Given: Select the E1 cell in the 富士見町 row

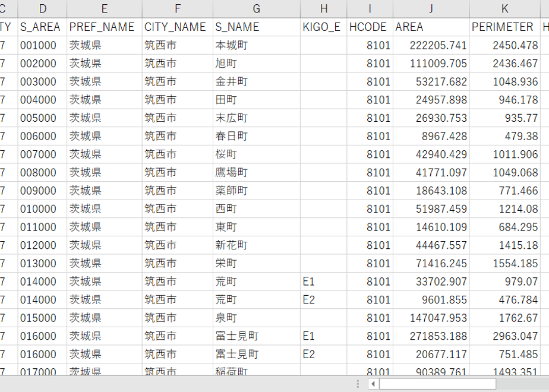Looking at the screenshot, I should [x=323, y=336].
